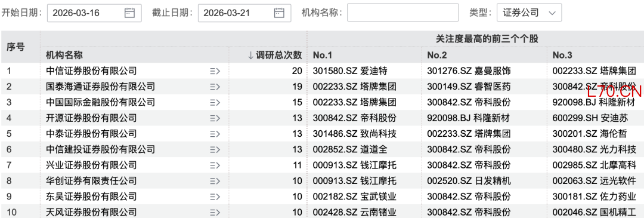The image size is (644, 218).
Task: Click 调研总次数 value 15 for 中国国际金融
Action: click(297, 102)
